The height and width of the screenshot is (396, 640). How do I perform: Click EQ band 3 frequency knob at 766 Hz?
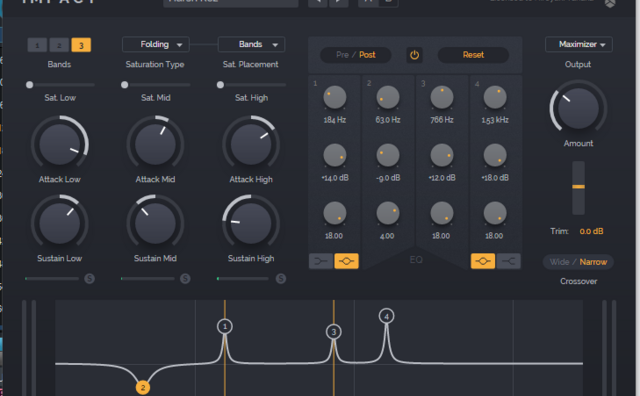[442, 98]
